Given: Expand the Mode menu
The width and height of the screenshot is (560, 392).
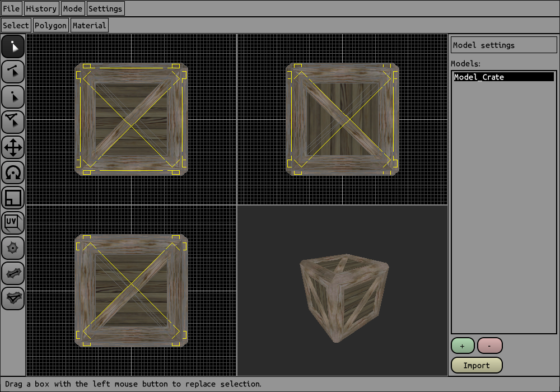Looking at the screenshot, I should (x=72, y=8).
